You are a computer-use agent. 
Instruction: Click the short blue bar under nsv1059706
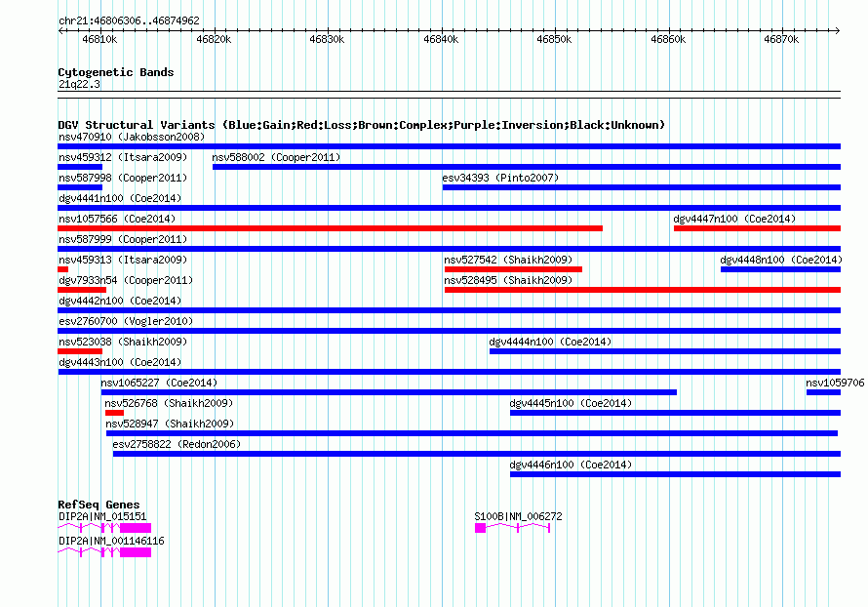824,392
